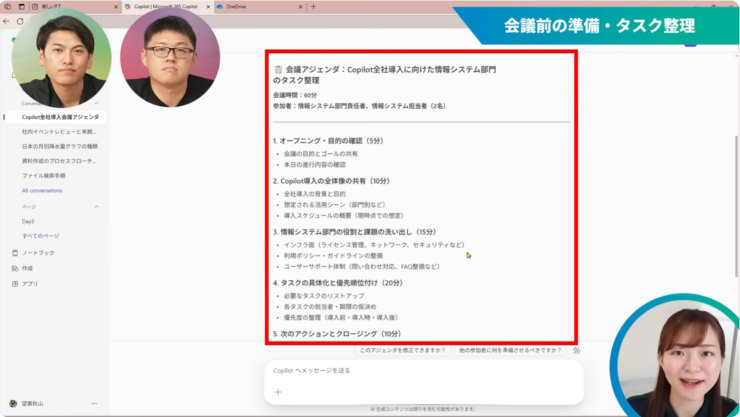Switch to the Copilot | Microsoft 365 Copilot tab

tap(168, 7)
